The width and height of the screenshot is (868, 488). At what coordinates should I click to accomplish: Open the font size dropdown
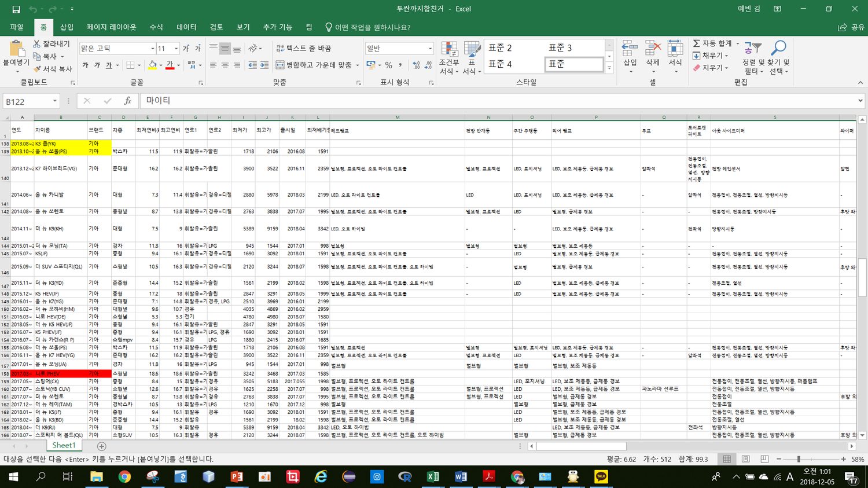click(x=176, y=49)
